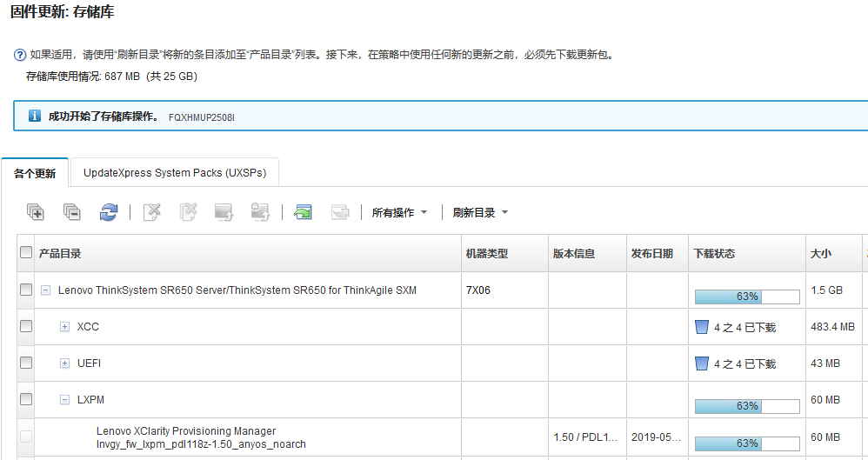Collapse the LXPM tree node
Screen dimensions: 868x460
click(64, 400)
